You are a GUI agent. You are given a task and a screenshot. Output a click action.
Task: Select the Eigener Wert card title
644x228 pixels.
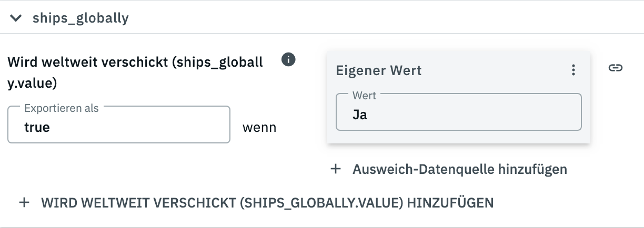pyautogui.click(x=379, y=70)
